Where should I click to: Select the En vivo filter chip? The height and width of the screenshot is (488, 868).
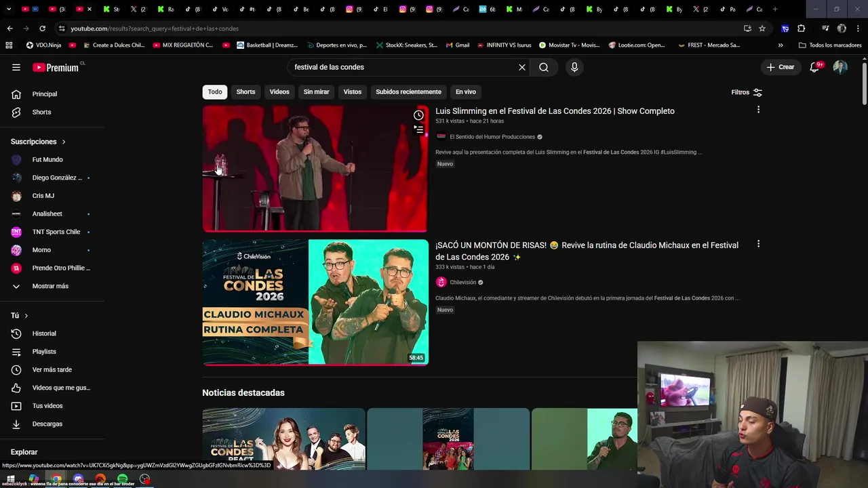[466, 91]
